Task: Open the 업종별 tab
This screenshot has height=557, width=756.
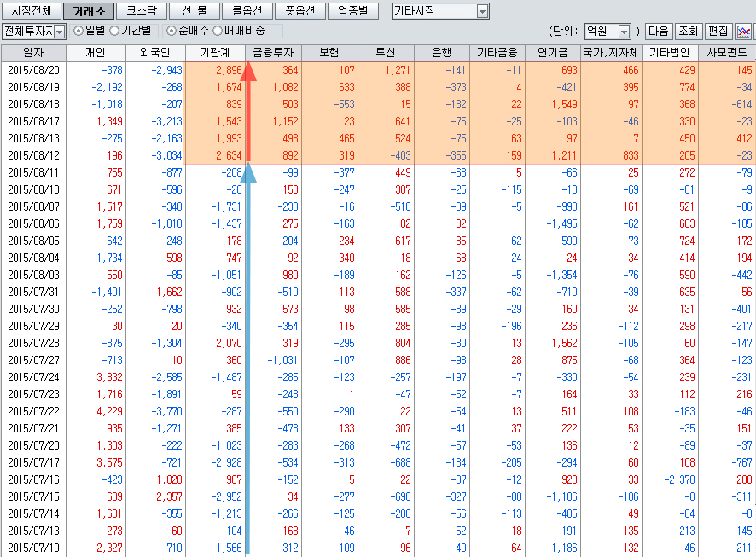Action: (x=353, y=11)
